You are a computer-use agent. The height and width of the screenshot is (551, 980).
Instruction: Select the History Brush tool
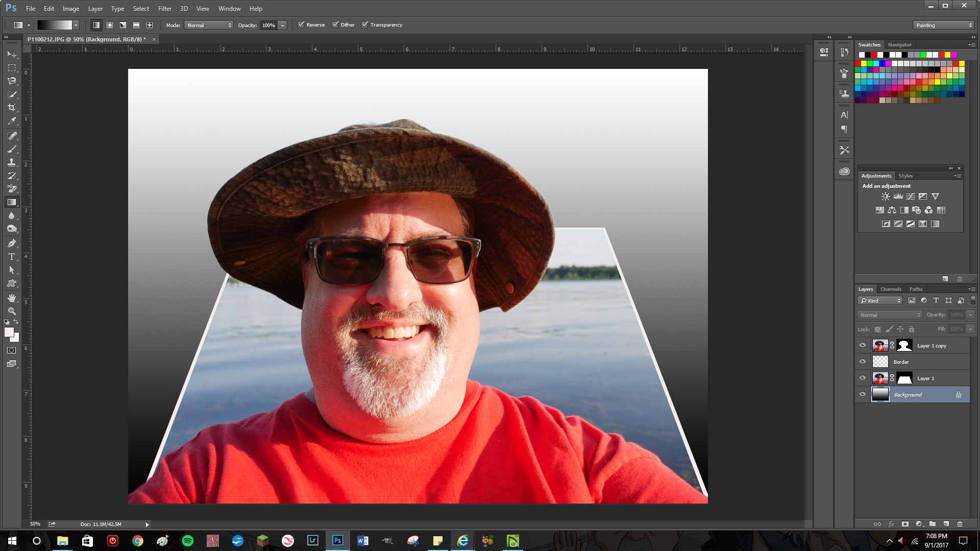(x=11, y=176)
